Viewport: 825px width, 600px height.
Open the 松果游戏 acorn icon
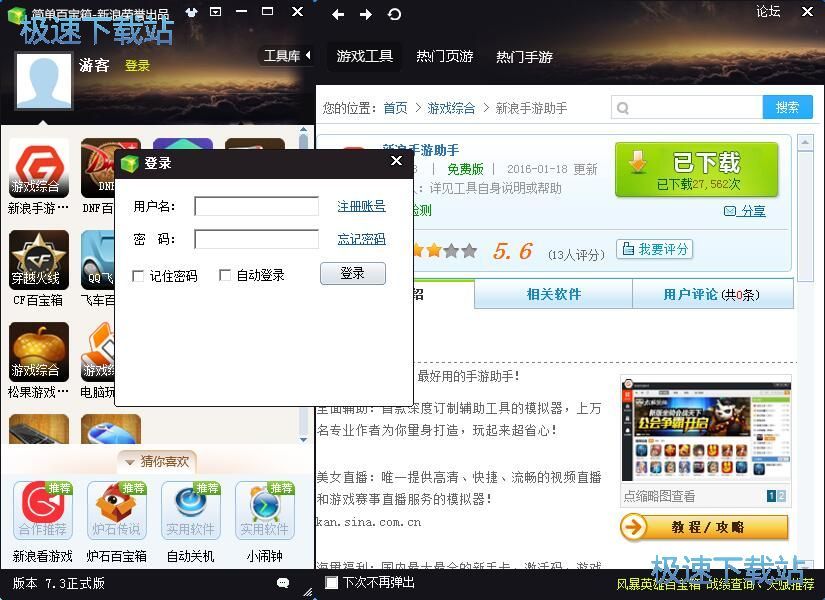point(39,352)
